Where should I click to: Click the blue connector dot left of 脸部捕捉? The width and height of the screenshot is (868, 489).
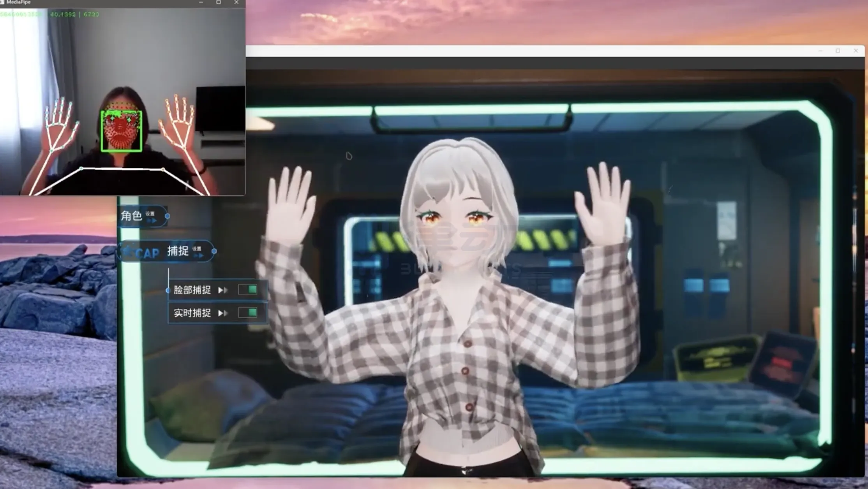click(168, 290)
